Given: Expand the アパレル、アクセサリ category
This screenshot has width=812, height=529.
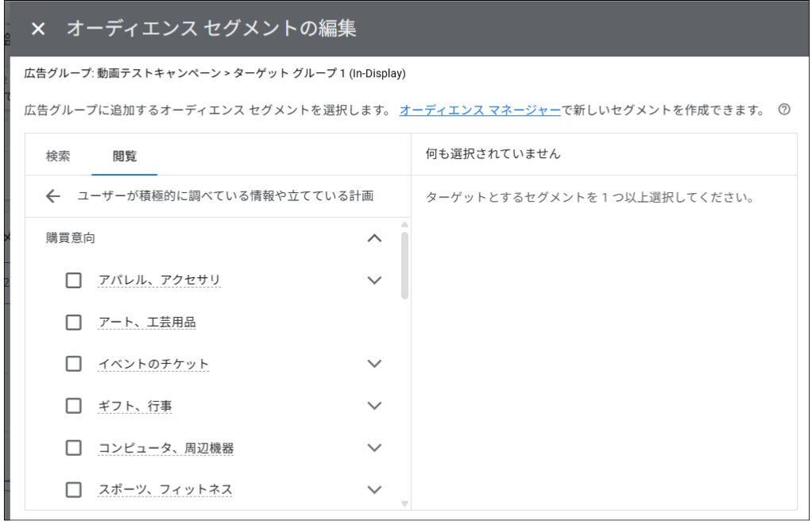Looking at the screenshot, I should pos(374,280).
